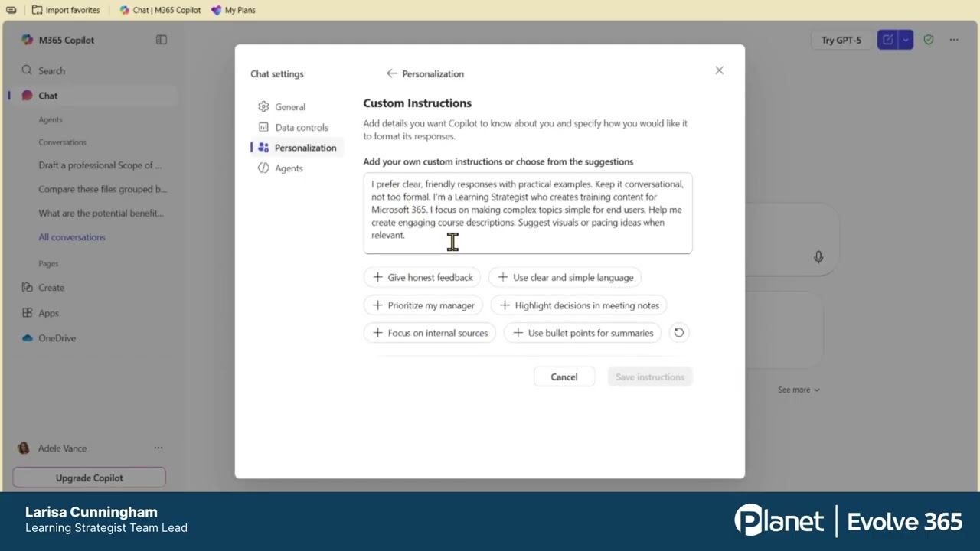Open the Chat | M365 Copilot bookmark
980x551 pixels.
[x=160, y=10]
